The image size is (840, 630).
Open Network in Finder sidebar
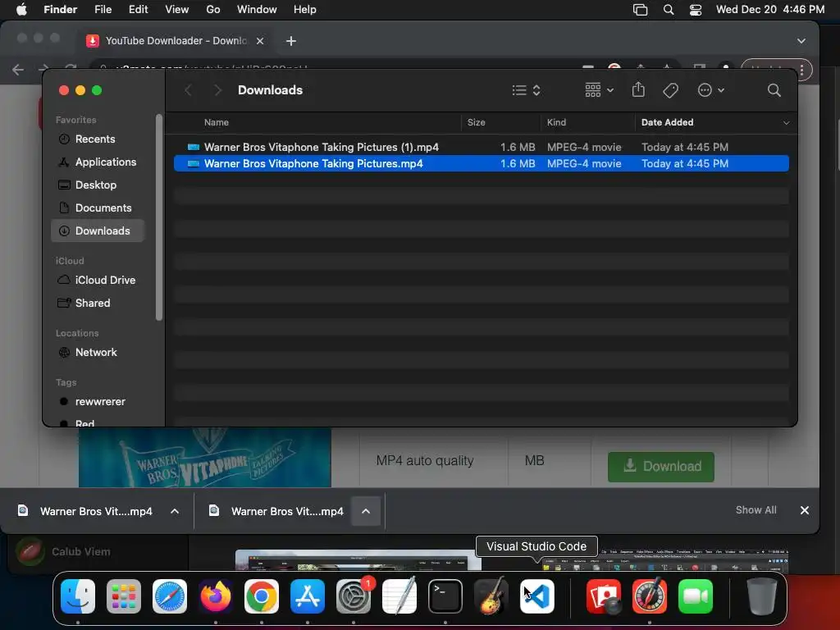pyautogui.click(x=98, y=353)
